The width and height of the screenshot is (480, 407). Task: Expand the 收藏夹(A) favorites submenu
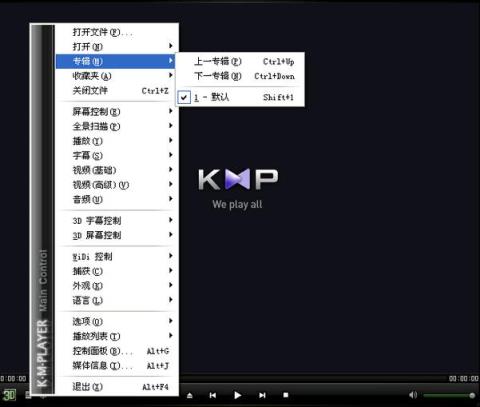[x=116, y=76]
